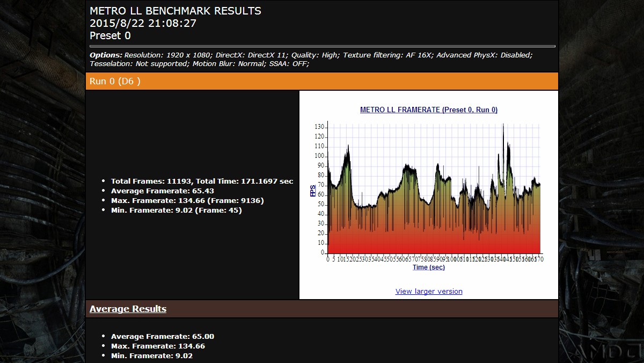This screenshot has width=644, height=363.
Task: Click the Options resolution settings text
Action: click(311, 55)
